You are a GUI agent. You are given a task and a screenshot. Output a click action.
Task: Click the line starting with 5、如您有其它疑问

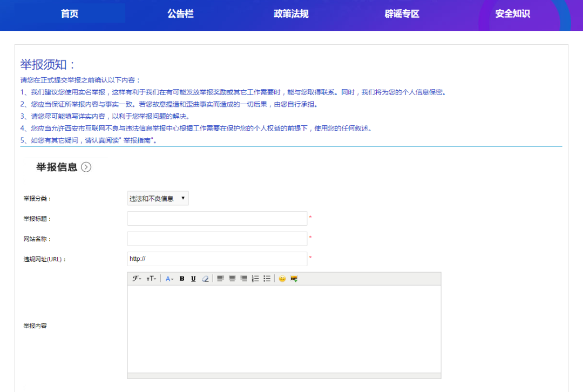click(89, 140)
